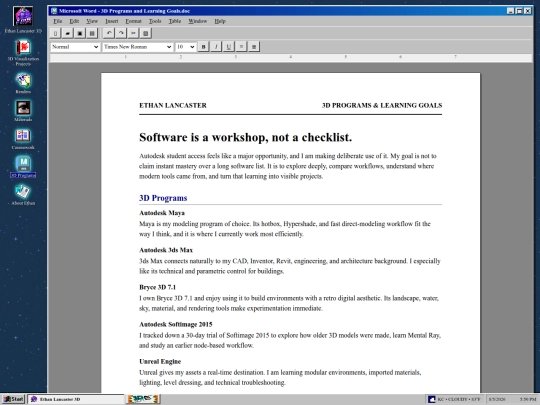Click the Cut scissors toolbar icon
The width and height of the screenshot is (540, 405).
(133, 33)
